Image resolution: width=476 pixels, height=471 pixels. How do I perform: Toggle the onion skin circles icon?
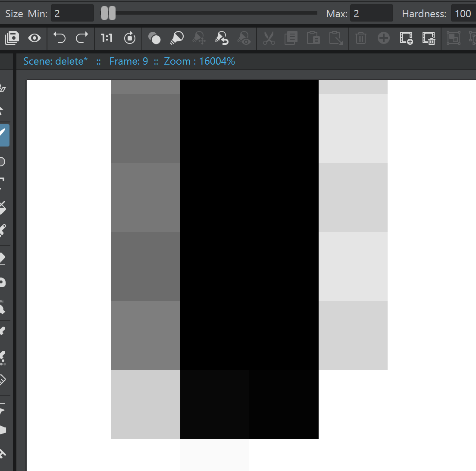pyautogui.click(x=155, y=38)
